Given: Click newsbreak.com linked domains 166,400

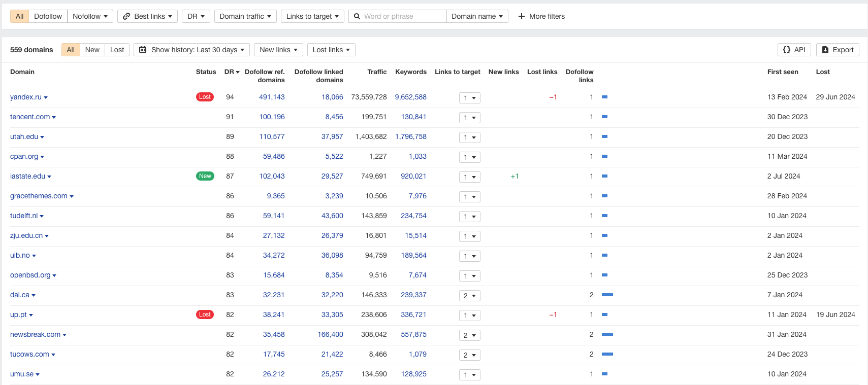Looking at the screenshot, I should click(x=330, y=334).
